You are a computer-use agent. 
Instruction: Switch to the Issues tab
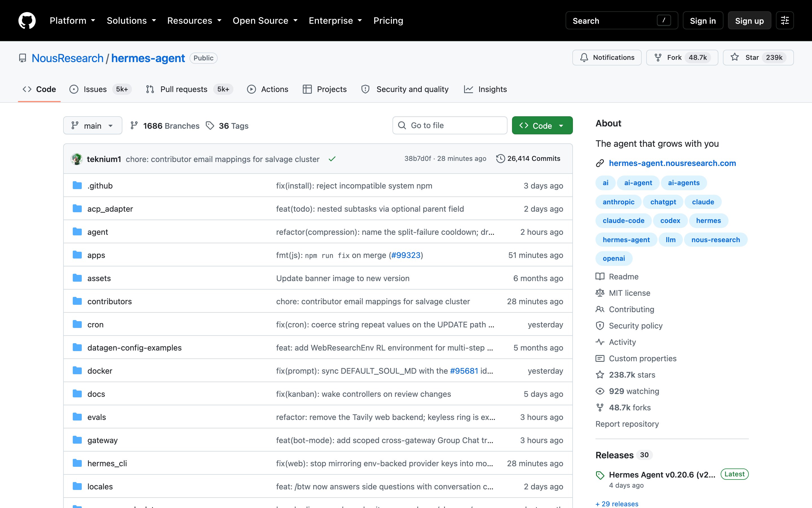pyautogui.click(x=100, y=89)
